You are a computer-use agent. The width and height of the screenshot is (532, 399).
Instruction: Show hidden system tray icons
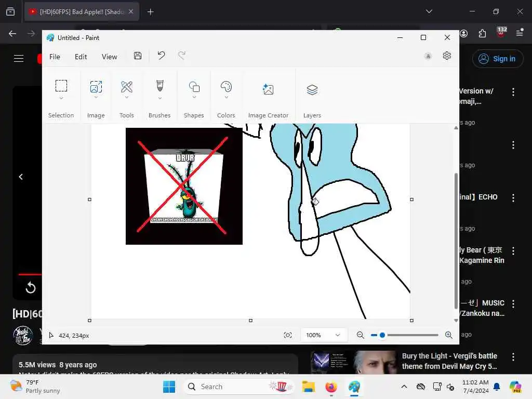point(404,387)
